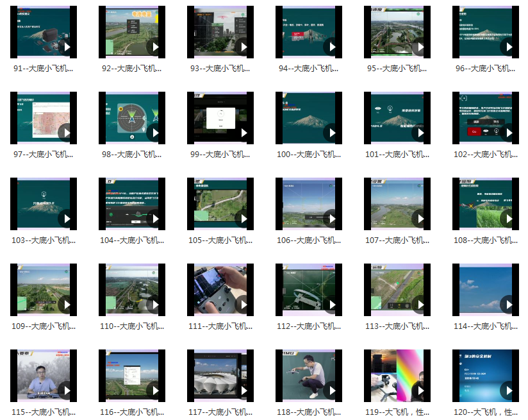Click play icon on video 94 thumbnail

(x=331, y=47)
